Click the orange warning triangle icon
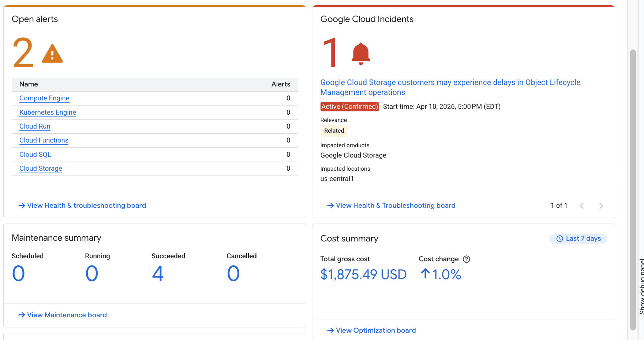This screenshot has height=340, width=644. point(52,54)
